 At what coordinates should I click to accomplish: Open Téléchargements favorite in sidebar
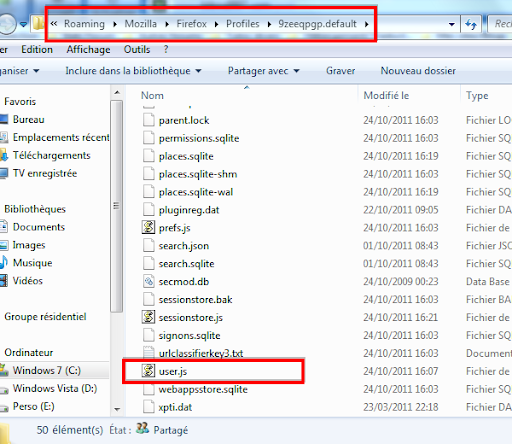pos(51,155)
